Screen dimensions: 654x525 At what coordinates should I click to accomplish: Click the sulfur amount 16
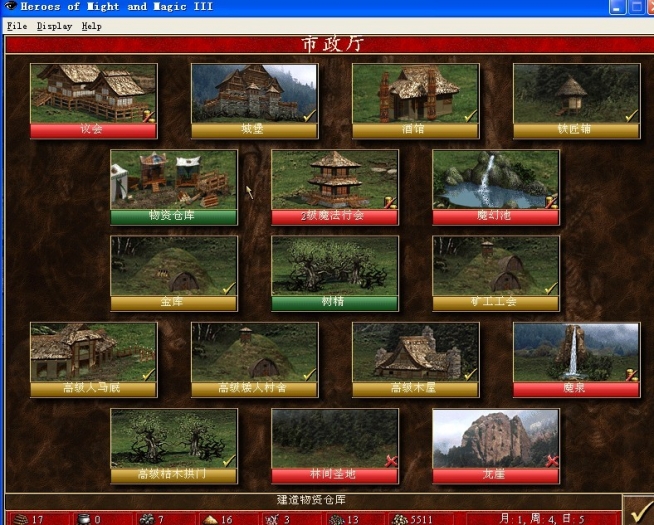click(x=226, y=520)
